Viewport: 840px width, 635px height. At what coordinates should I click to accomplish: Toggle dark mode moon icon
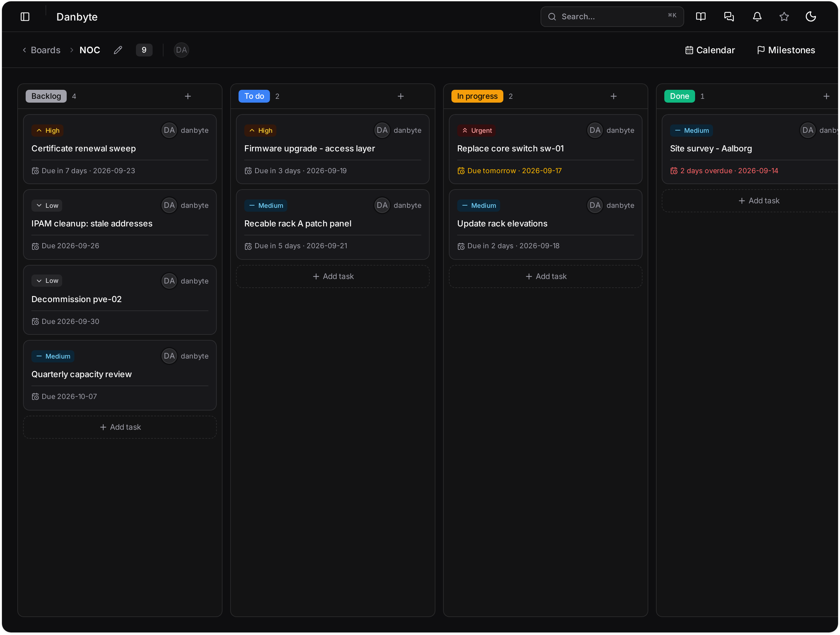coord(811,17)
